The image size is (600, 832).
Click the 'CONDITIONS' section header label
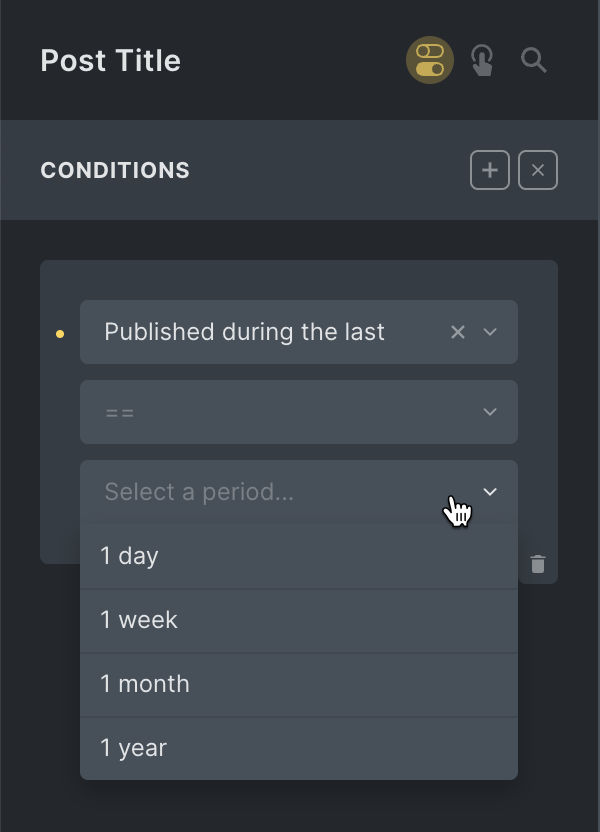[x=115, y=170]
